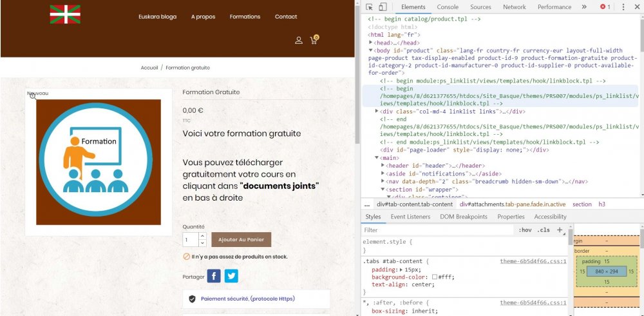Go to Accueil breadcrumb link
This screenshot has height=316, width=644.
click(149, 68)
